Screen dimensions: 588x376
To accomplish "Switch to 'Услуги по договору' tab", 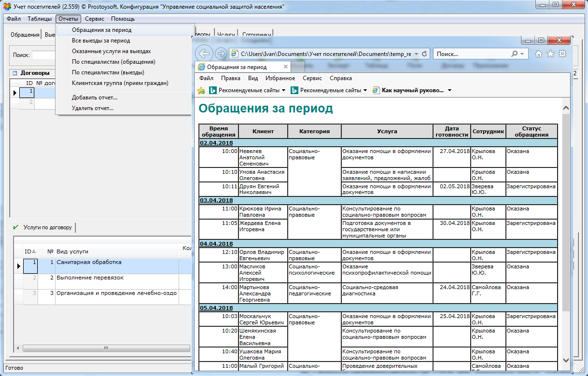I will [47, 227].
